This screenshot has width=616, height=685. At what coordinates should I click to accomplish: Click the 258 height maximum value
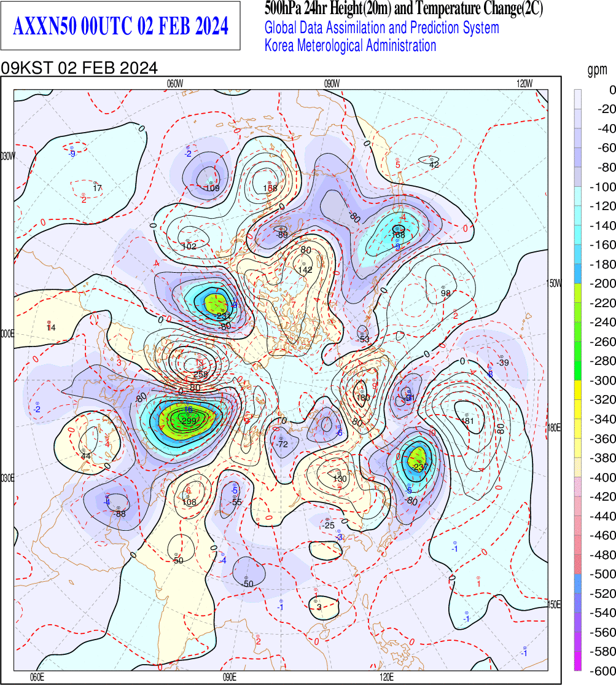pos(201,374)
